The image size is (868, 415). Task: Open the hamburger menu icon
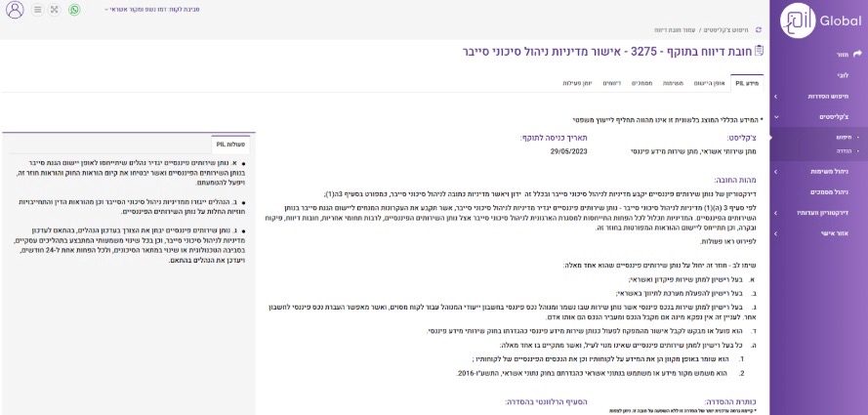tap(37, 10)
